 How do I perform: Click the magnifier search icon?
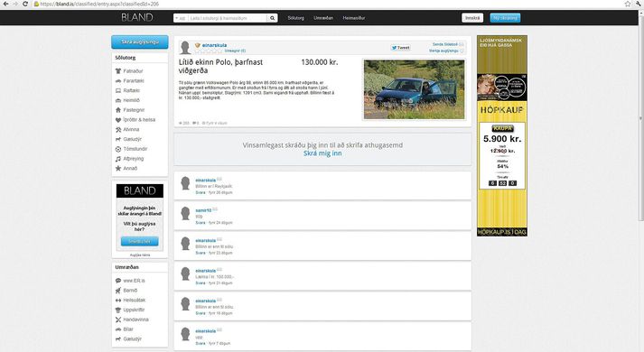pyautogui.click(x=272, y=18)
